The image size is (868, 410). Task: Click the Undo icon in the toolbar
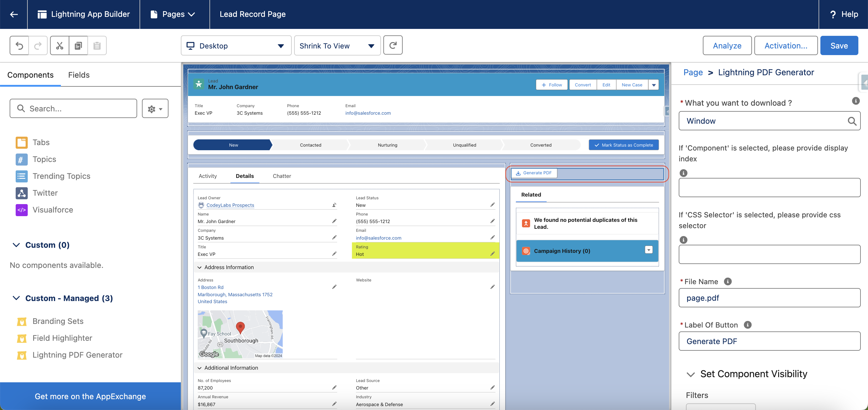tap(19, 45)
